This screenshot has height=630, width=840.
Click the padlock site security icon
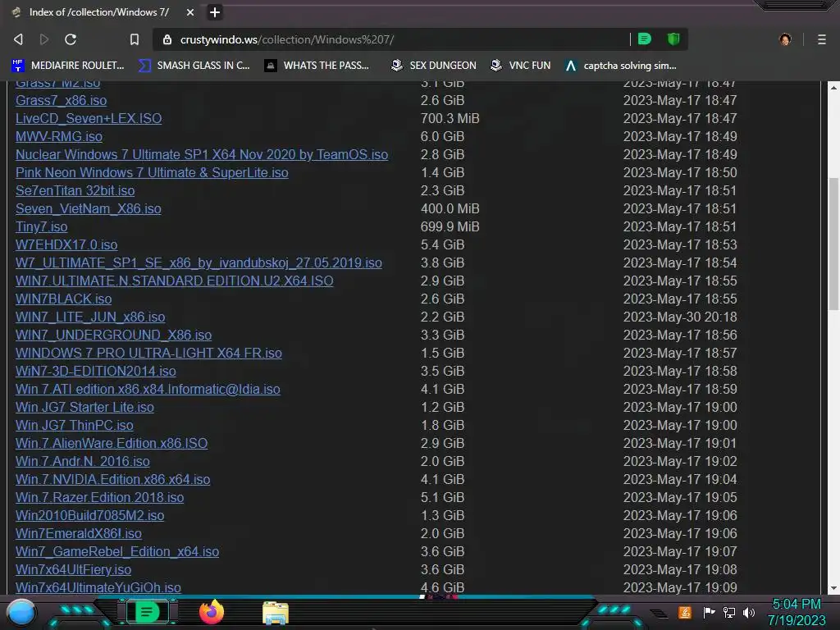[167, 39]
